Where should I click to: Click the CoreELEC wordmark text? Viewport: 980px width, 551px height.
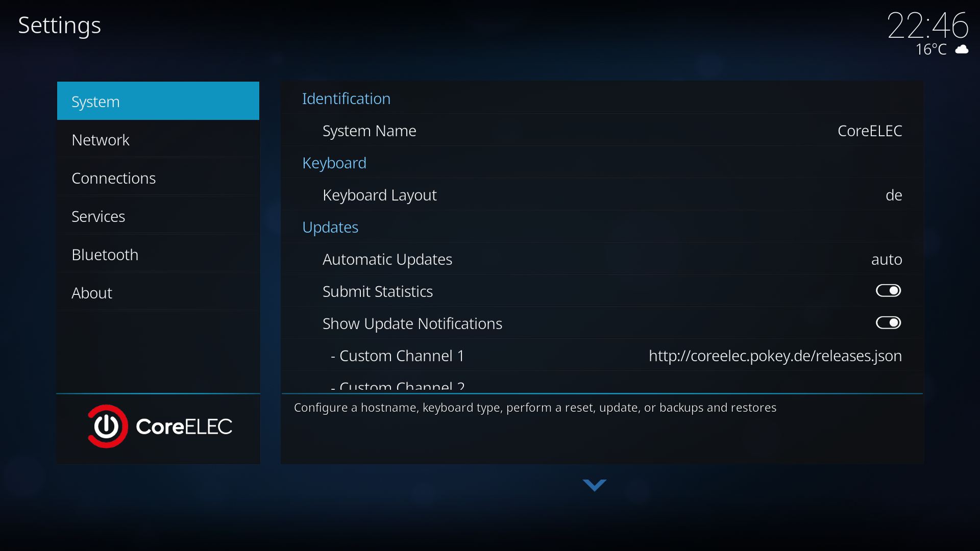click(184, 427)
